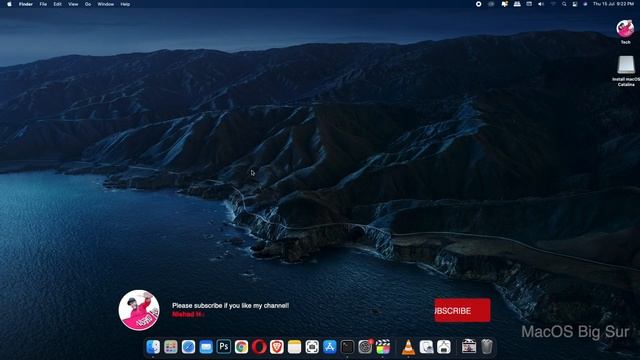640x360 pixels.
Task: Launch Final Cut Pro from Dock
Action: tap(383, 347)
